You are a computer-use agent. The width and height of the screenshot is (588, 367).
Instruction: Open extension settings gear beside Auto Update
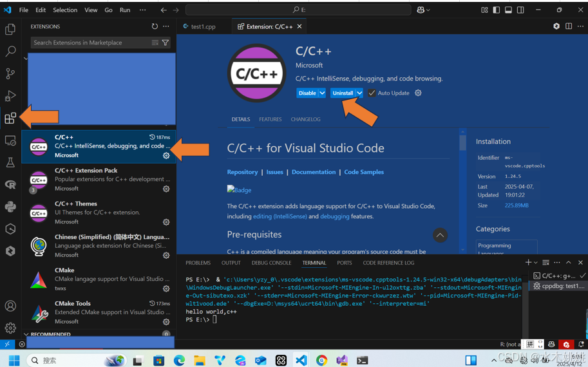coord(418,93)
